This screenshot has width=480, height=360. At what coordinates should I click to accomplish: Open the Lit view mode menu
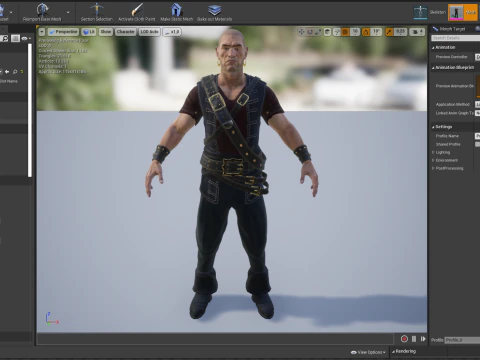click(x=89, y=32)
